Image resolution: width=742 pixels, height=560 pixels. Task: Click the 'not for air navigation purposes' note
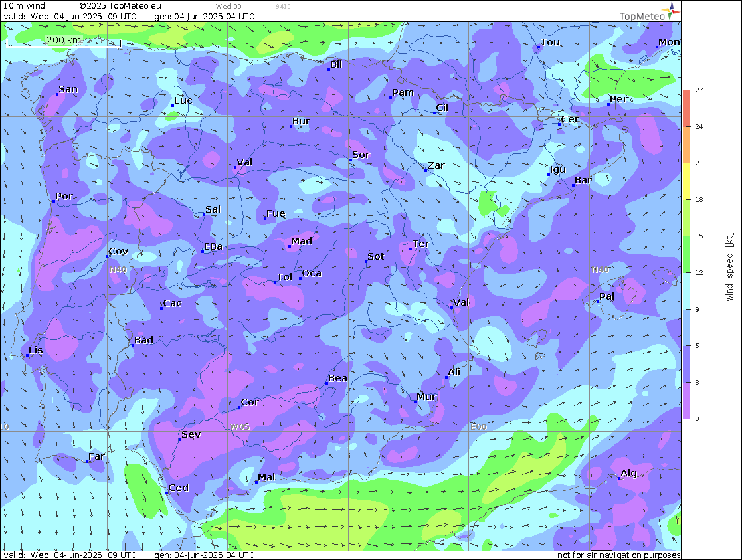[618, 555]
